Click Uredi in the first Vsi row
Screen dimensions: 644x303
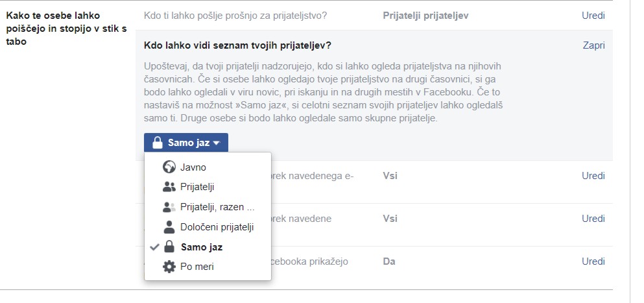593,176
